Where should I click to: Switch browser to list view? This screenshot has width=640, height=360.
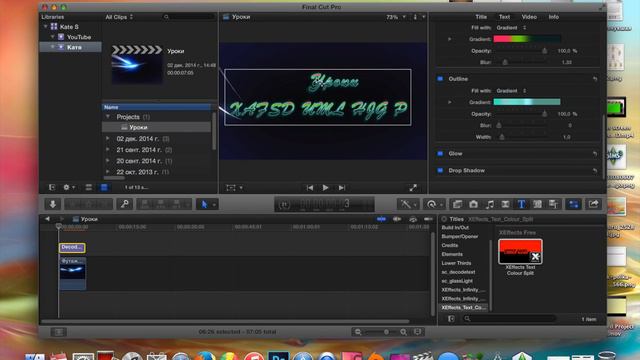click(104, 187)
